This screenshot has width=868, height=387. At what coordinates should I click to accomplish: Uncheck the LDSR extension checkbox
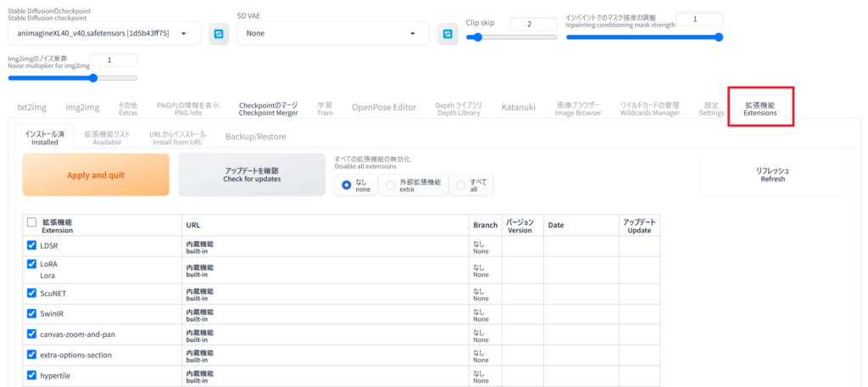pos(32,245)
